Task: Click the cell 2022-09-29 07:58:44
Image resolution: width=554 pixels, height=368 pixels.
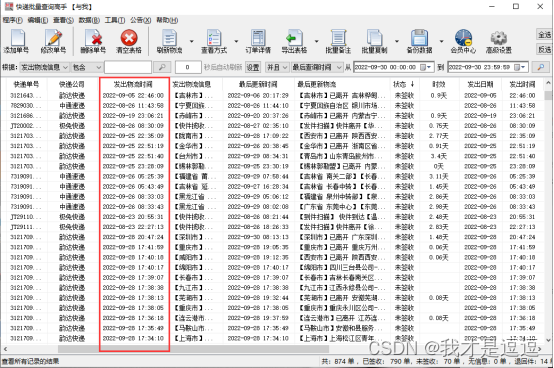Action: point(258,176)
